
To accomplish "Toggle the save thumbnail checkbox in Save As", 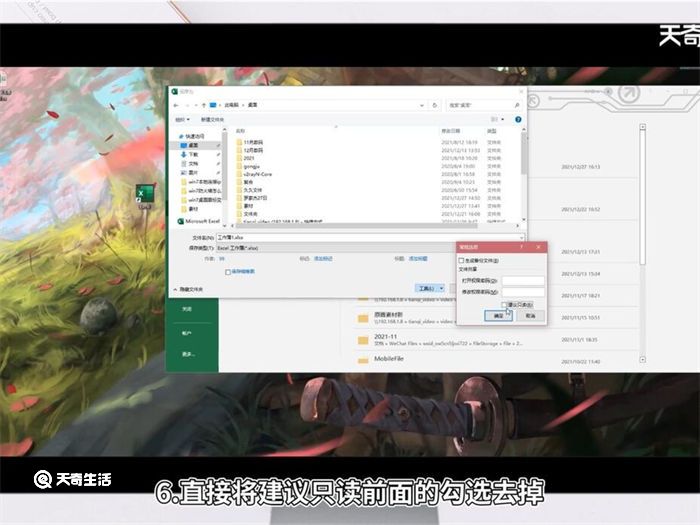I will pos(228,271).
